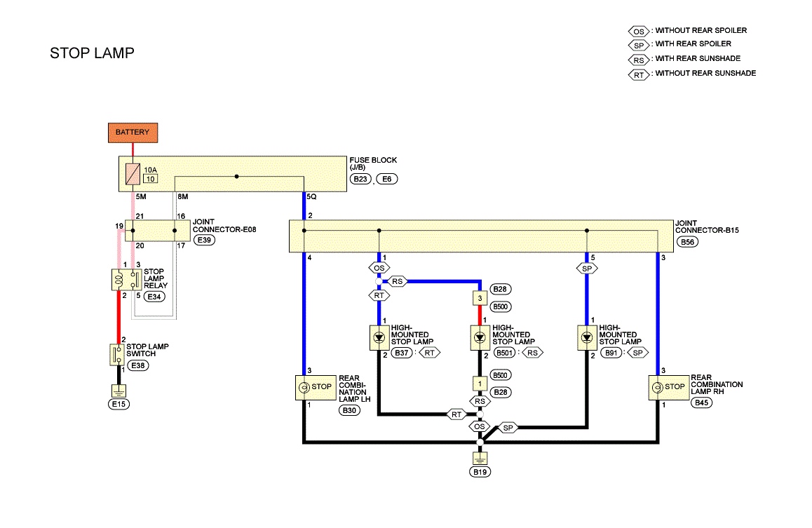Select the Joint Connector-E08 block

158,231
